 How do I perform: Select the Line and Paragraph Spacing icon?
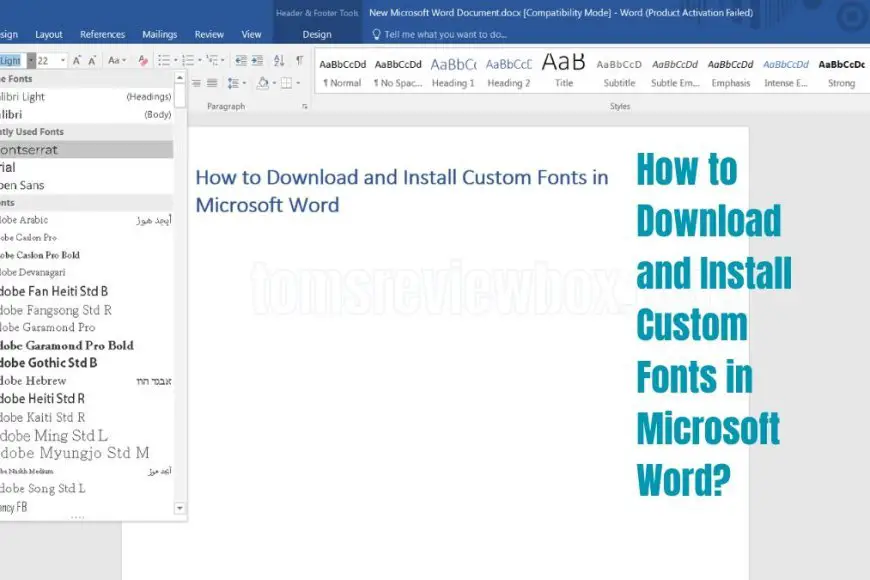click(234, 83)
